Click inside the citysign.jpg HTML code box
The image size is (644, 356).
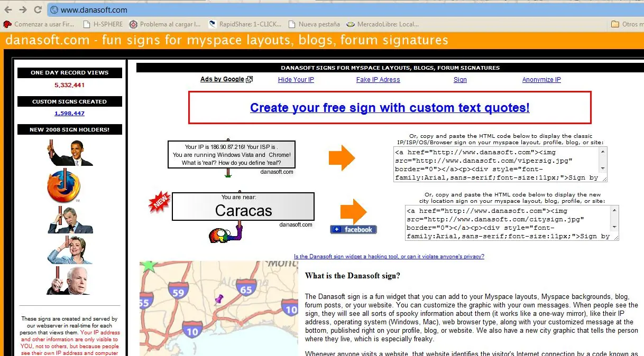pos(508,223)
